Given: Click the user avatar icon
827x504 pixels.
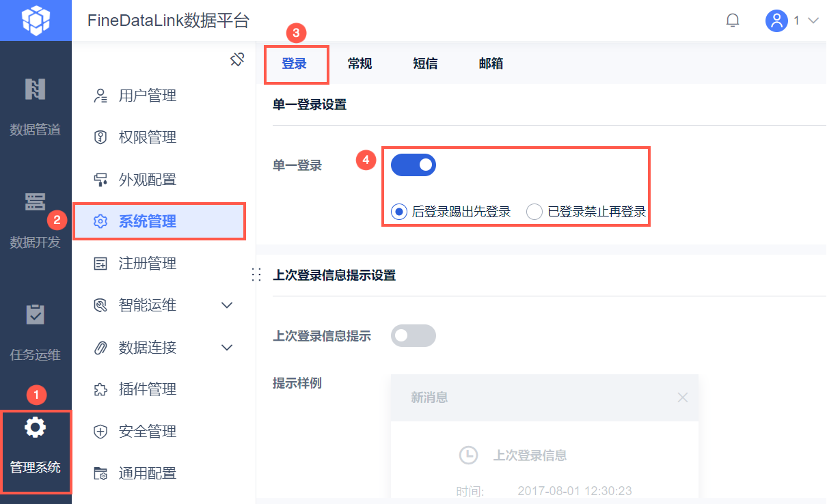Looking at the screenshot, I should tap(777, 20).
